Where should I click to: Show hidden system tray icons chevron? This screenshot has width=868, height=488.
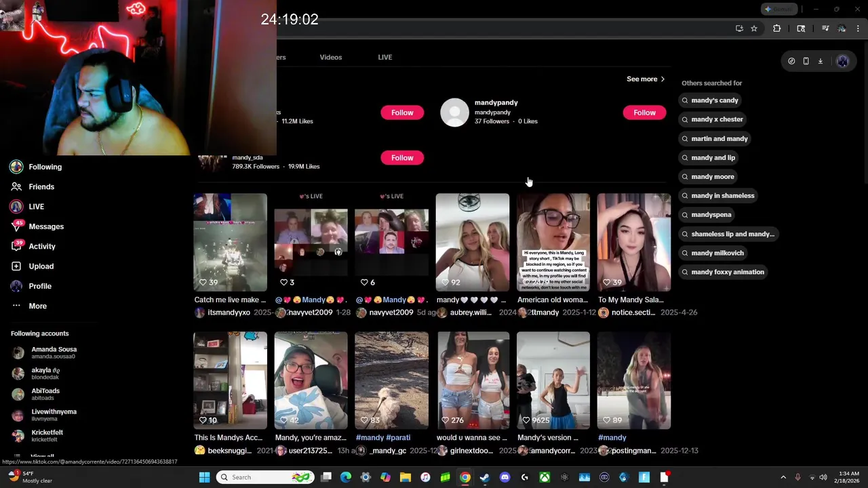pyautogui.click(x=783, y=477)
